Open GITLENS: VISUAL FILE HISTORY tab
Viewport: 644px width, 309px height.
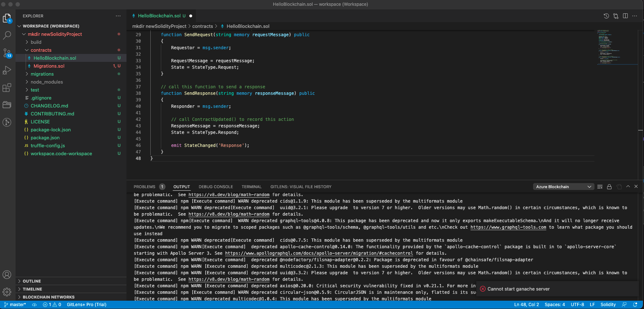pos(301,187)
